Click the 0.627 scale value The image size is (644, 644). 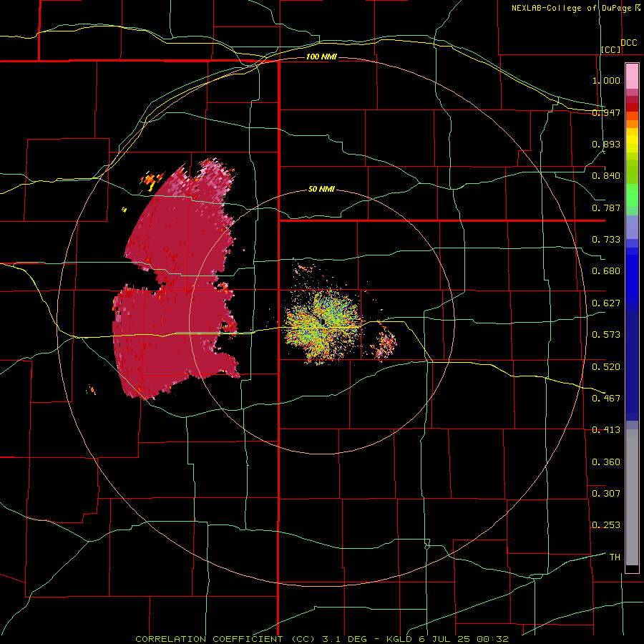tap(606, 303)
